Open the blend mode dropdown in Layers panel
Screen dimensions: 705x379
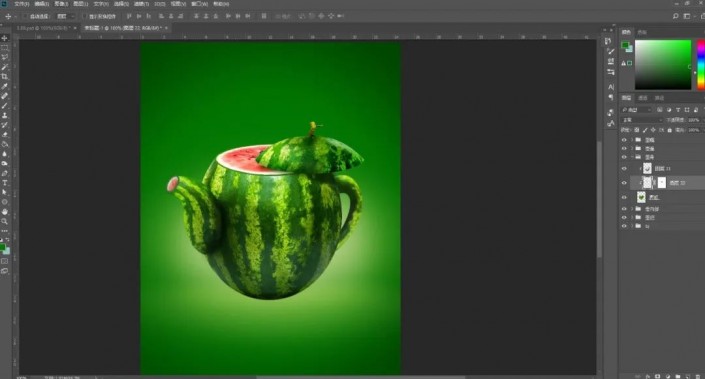[642, 120]
